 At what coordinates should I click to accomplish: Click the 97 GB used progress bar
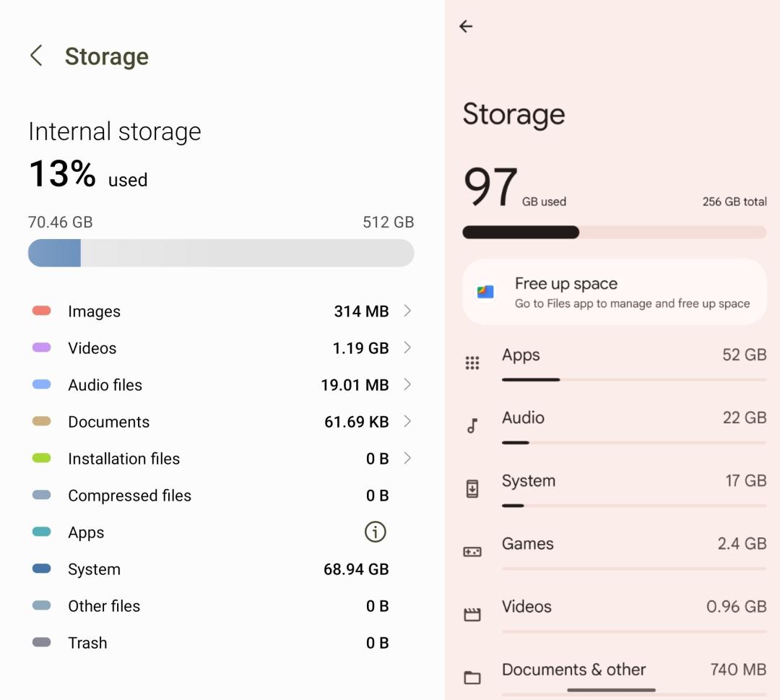point(614,232)
